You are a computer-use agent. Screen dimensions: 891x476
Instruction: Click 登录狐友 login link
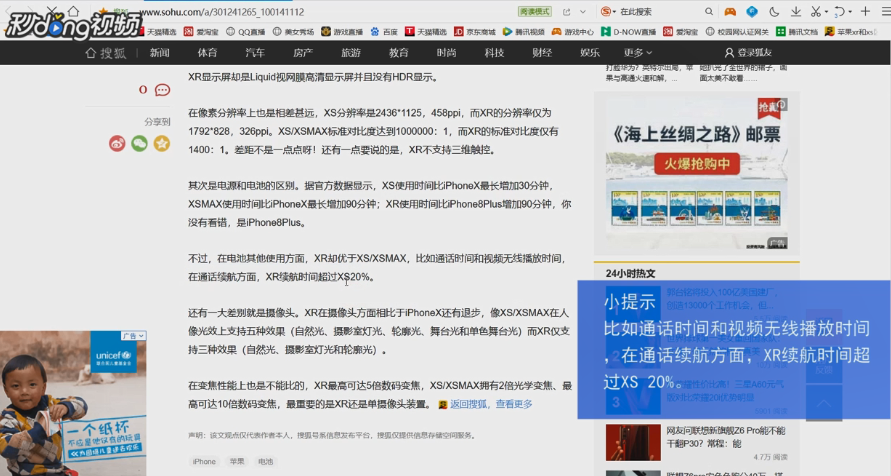pyautogui.click(x=748, y=53)
